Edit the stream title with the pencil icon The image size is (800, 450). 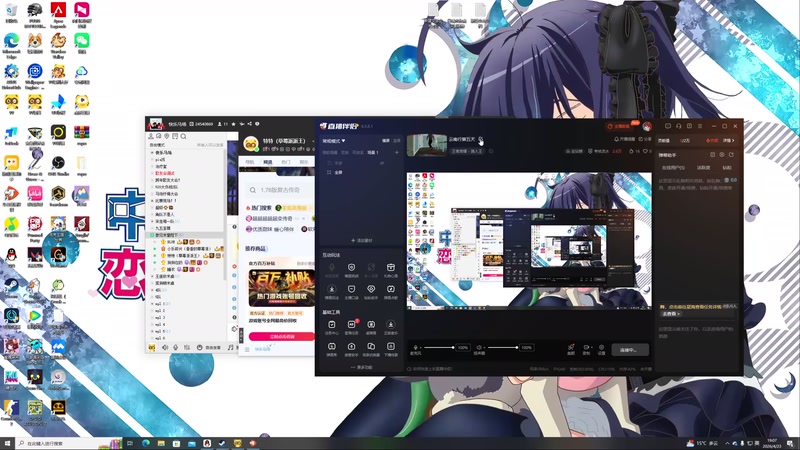[x=481, y=139]
